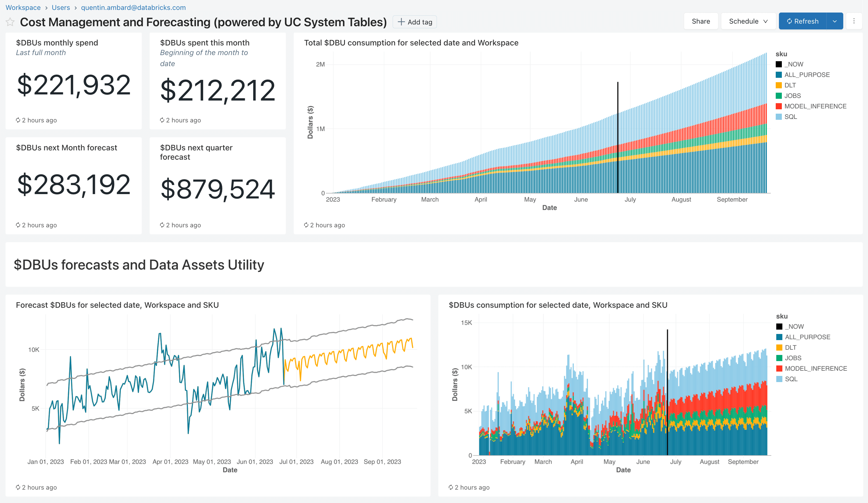The image size is (868, 503).
Task: Open Users breadcrumb link
Action: click(61, 8)
